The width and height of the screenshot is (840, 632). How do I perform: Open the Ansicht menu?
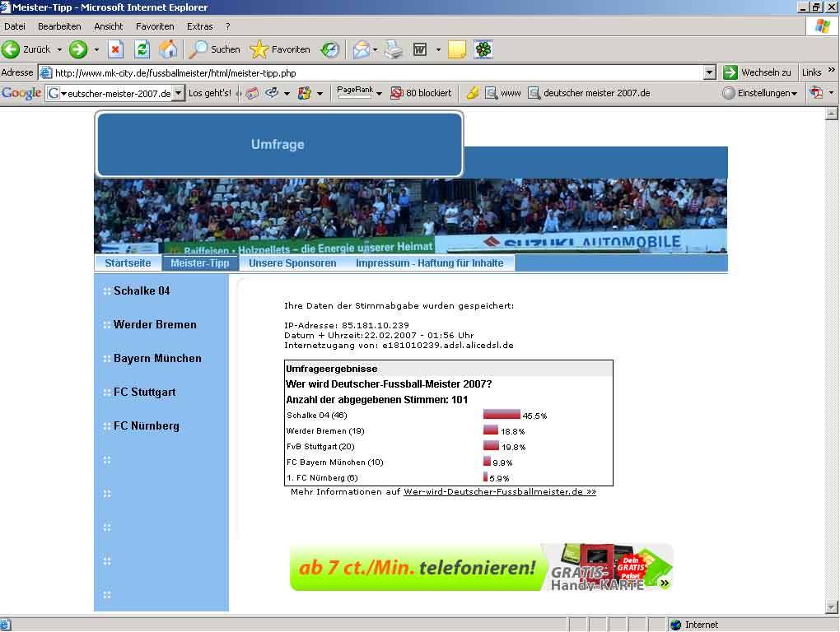pyautogui.click(x=108, y=26)
